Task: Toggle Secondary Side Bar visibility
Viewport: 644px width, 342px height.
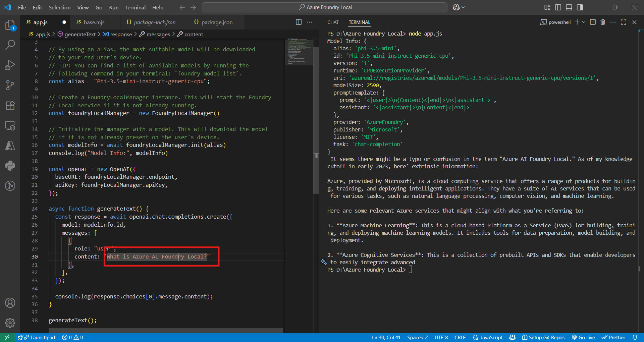Action: [580, 7]
